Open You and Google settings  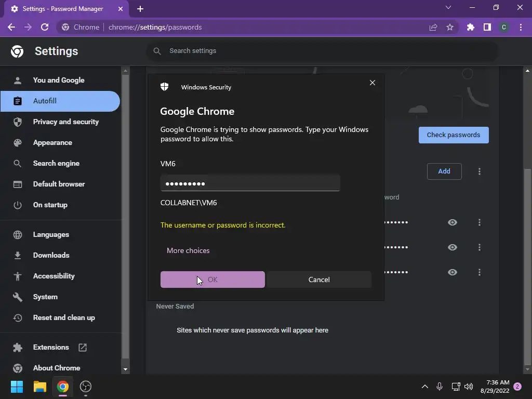click(x=58, y=80)
